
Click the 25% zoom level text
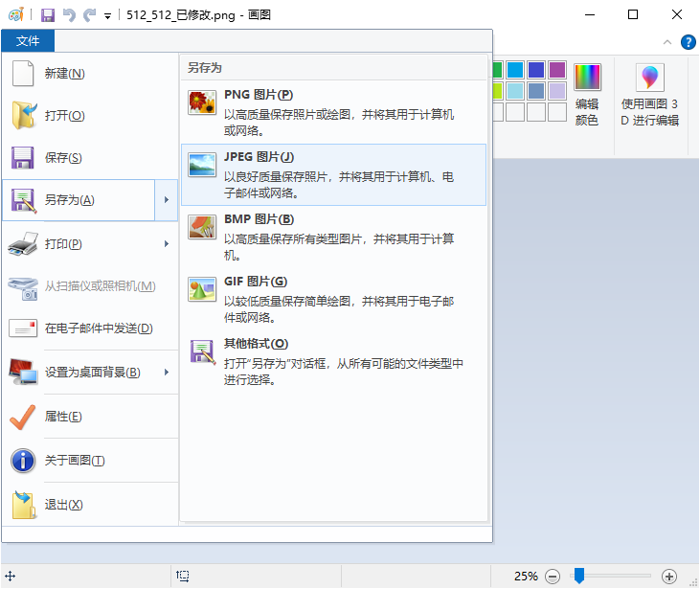(526, 577)
